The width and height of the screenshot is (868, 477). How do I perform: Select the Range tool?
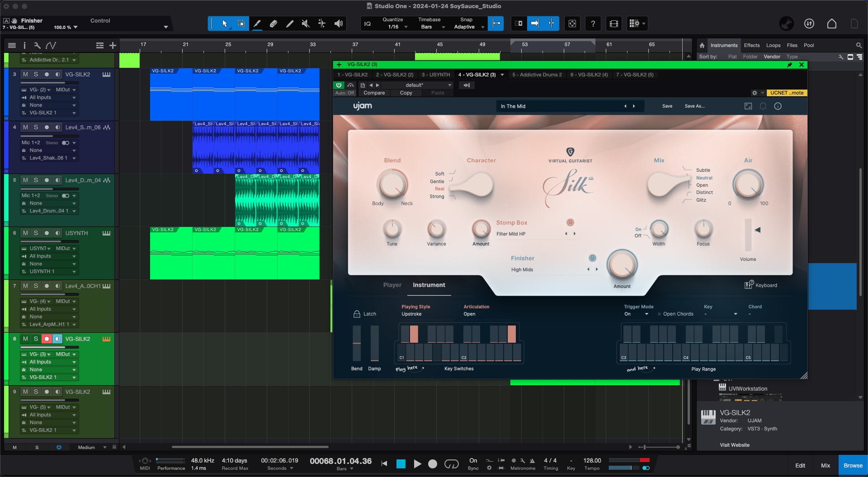tap(241, 24)
